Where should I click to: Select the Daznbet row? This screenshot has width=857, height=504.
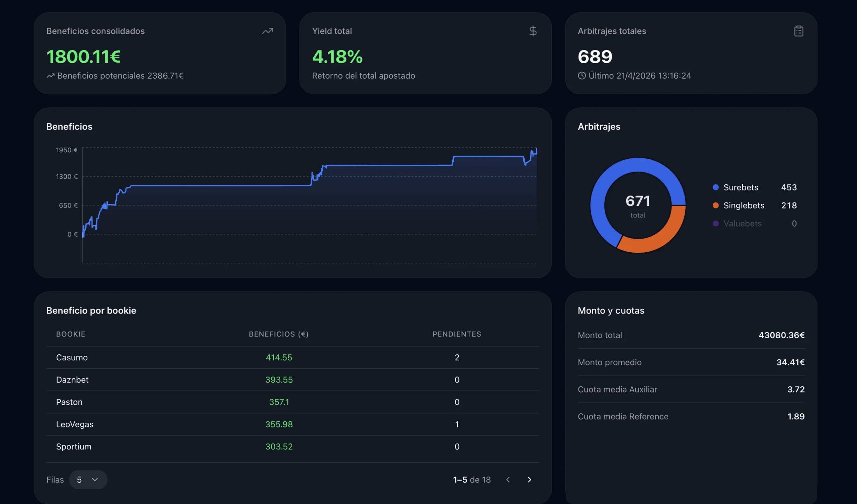click(293, 380)
